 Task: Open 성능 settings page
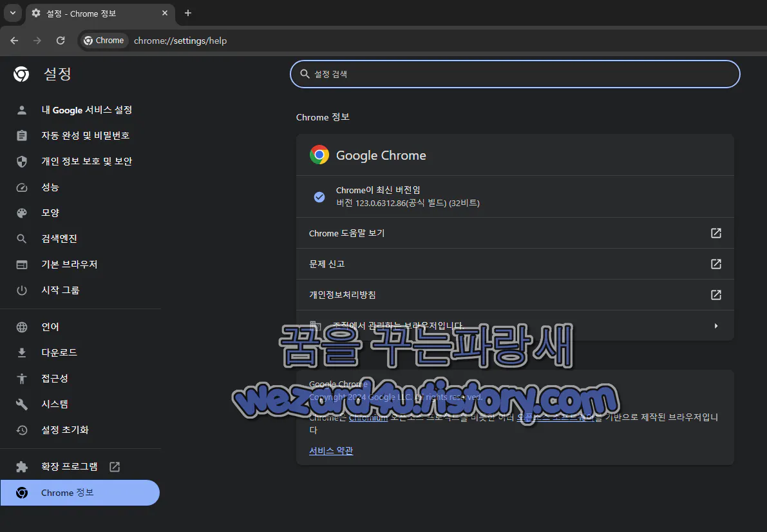[x=50, y=187]
